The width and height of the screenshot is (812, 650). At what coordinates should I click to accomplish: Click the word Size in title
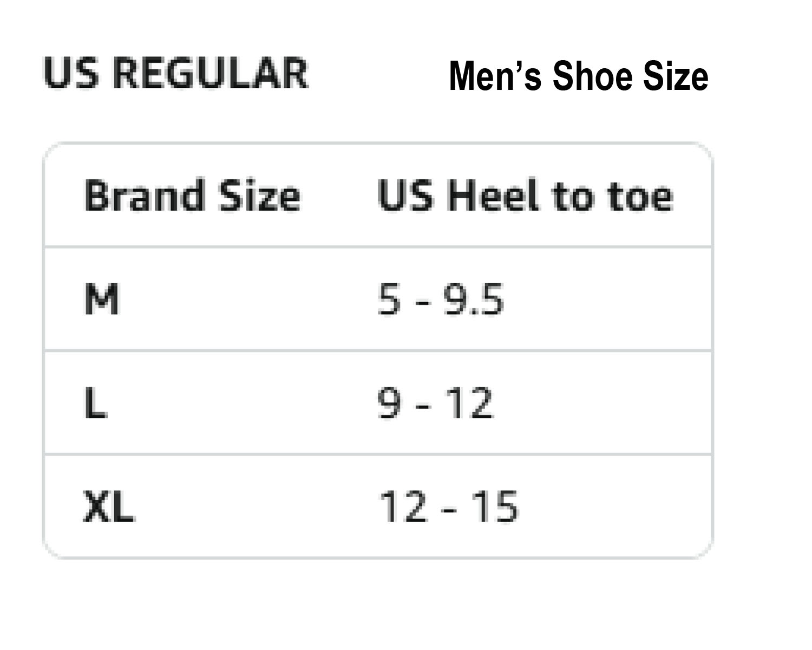pyautogui.click(x=676, y=76)
